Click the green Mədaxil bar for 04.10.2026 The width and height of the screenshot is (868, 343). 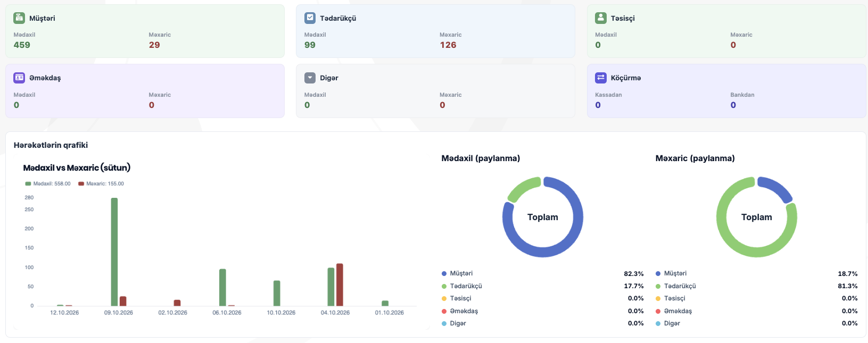331,287
